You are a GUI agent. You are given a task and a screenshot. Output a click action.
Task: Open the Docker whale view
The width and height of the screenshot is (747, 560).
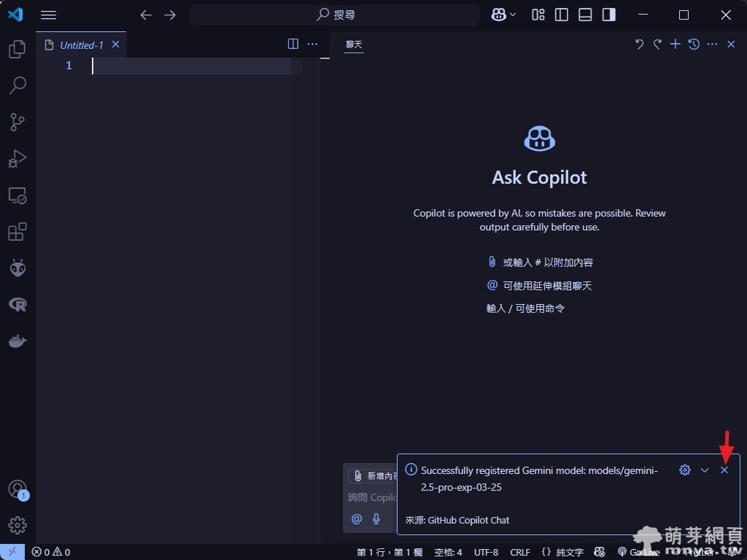[x=18, y=341]
